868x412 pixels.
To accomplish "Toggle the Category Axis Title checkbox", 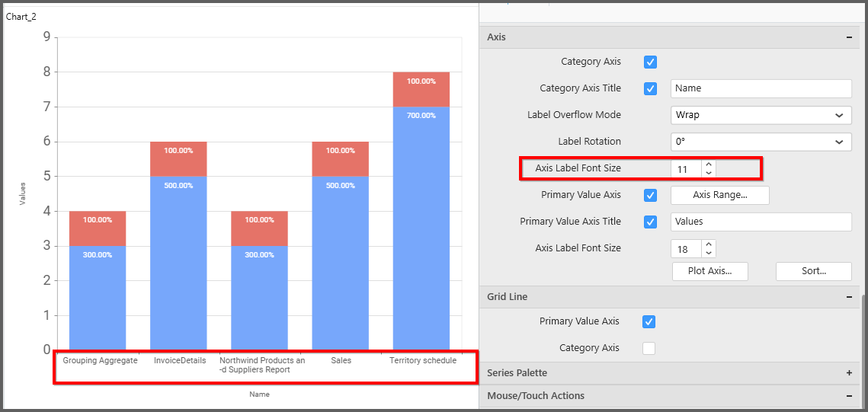I will 650,88.
